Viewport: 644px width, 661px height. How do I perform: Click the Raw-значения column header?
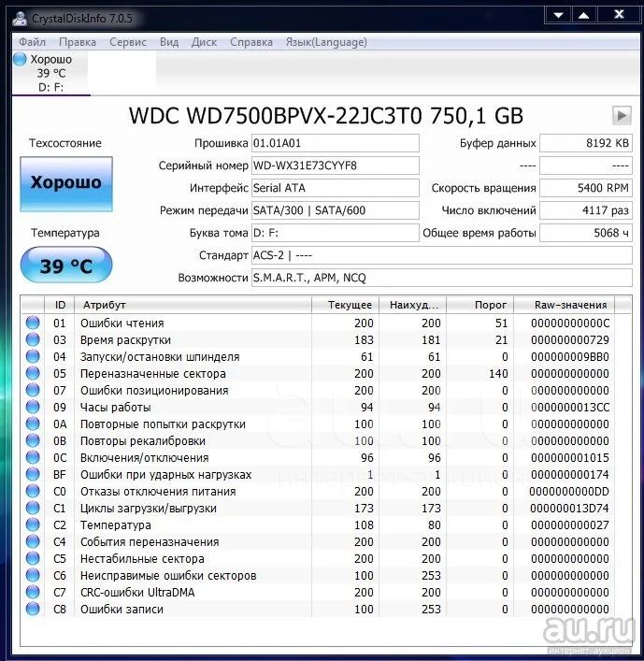click(x=565, y=305)
